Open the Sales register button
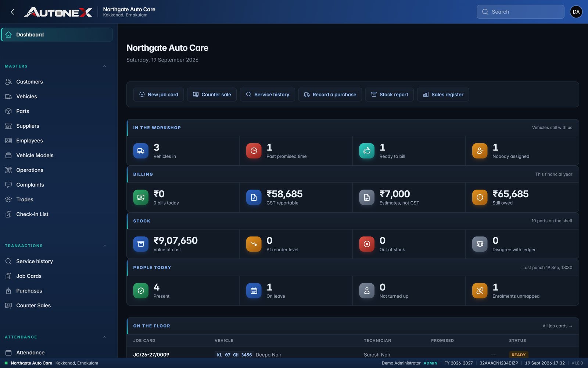The image size is (588, 368). 443,95
